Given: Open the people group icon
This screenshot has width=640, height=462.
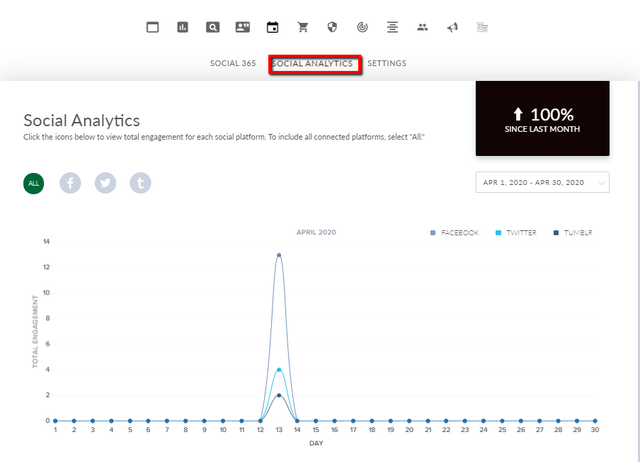Looking at the screenshot, I should point(422,27).
